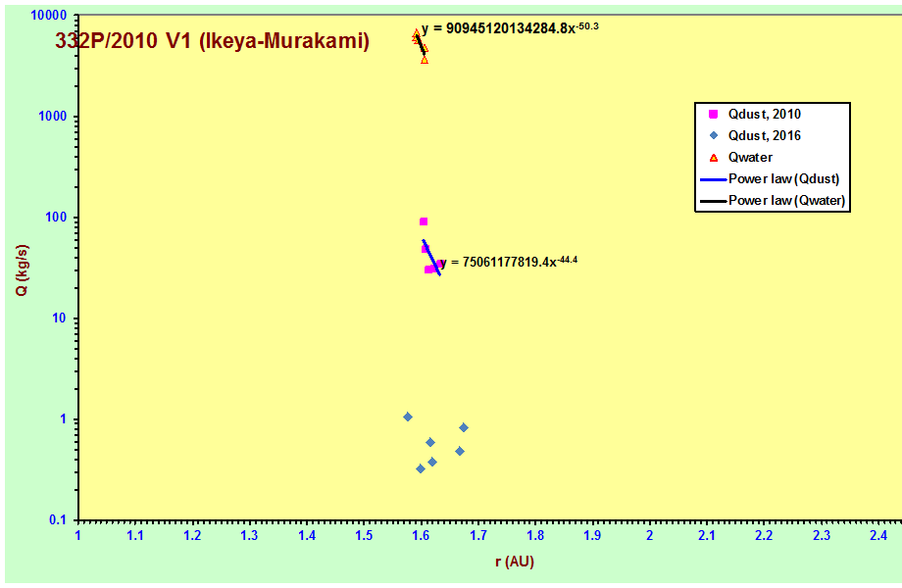Click the 1.4 label on the x-axis
Viewport: 902px width, 588px height.
(307, 536)
